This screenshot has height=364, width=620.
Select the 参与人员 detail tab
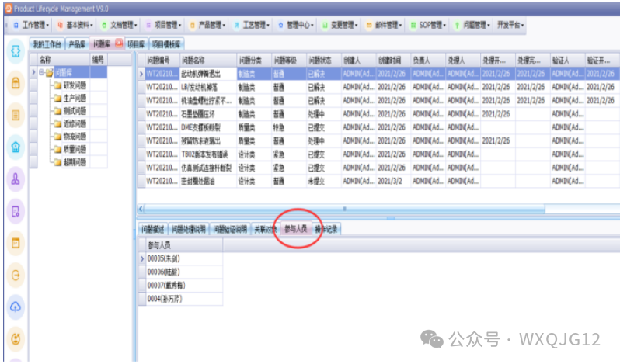point(296,229)
